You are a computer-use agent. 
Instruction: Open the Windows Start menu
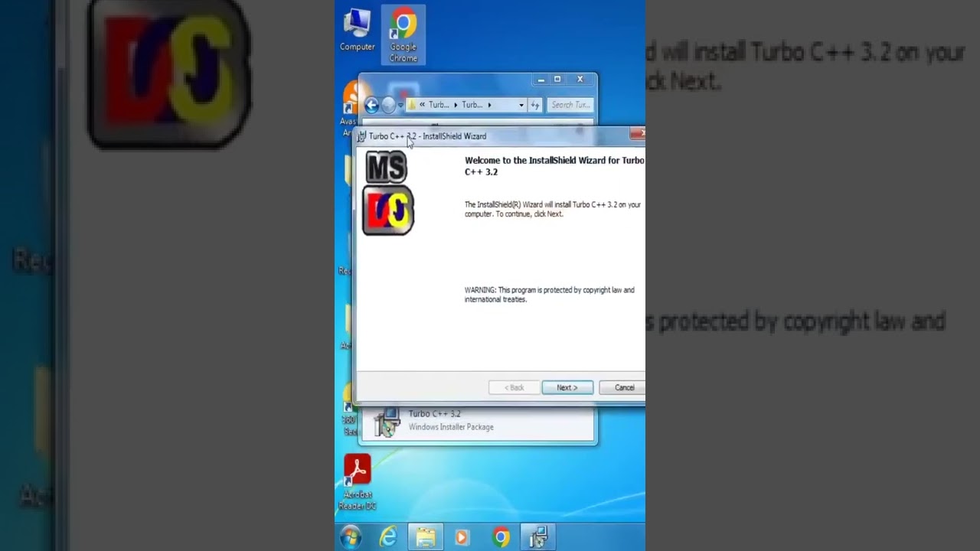(351, 537)
